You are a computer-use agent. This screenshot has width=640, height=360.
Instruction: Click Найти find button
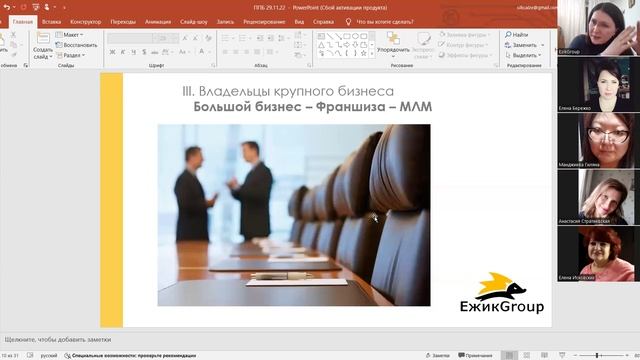point(517,35)
